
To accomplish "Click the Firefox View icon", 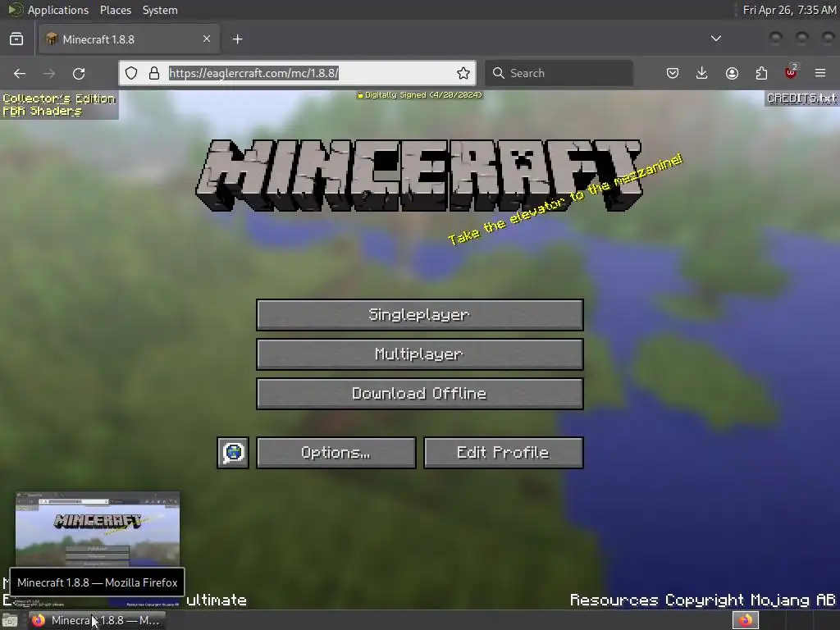I will click(16, 39).
